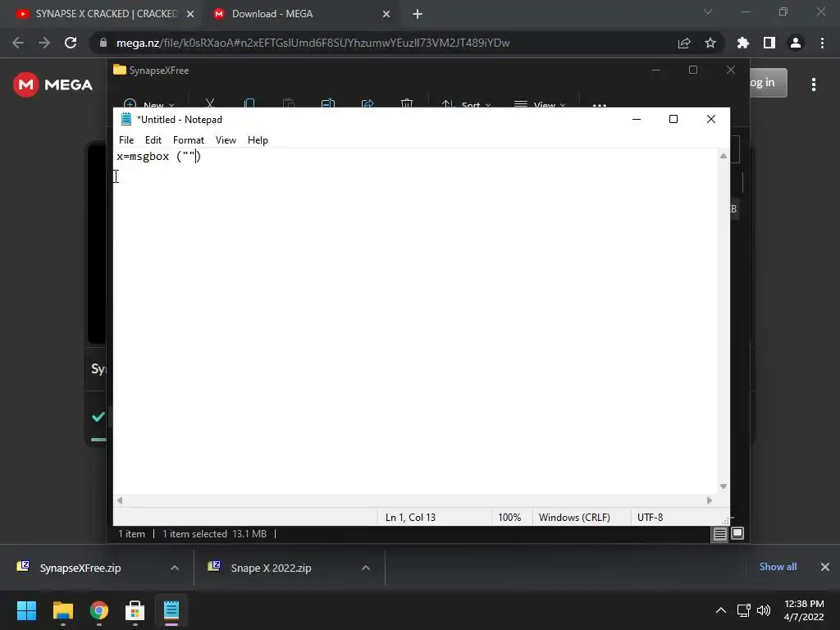Open Snape X 2022.zip from downloads bar
Image resolution: width=840 pixels, height=630 pixels.
(x=271, y=568)
